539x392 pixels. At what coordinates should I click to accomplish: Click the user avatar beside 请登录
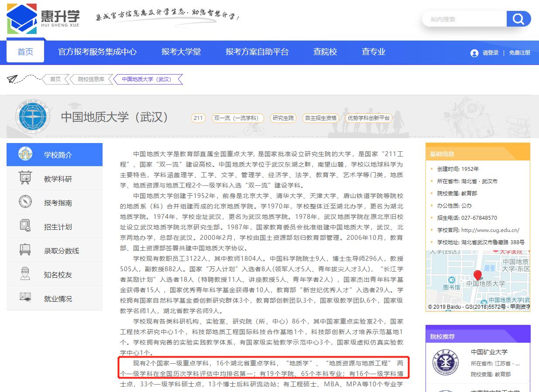[x=474, y=53]
